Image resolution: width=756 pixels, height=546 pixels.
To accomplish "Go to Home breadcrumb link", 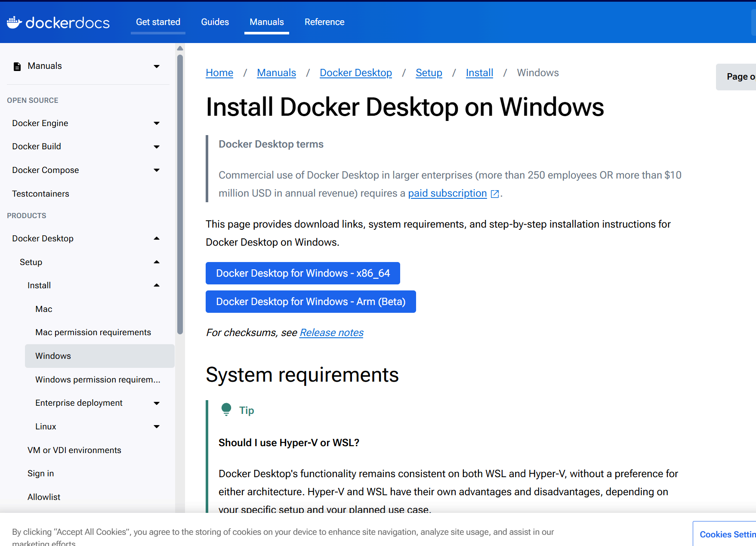I will (x=219, y=73).
